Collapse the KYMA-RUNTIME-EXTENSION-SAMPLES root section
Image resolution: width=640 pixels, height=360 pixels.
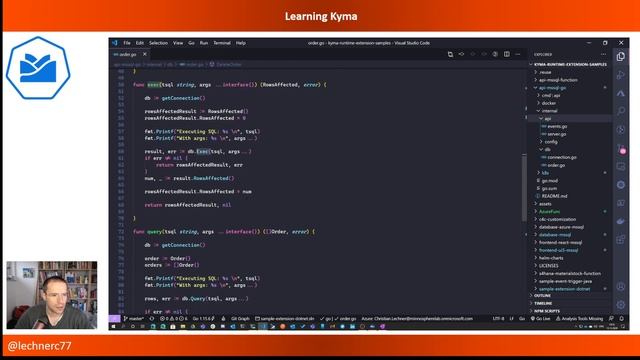570,64
